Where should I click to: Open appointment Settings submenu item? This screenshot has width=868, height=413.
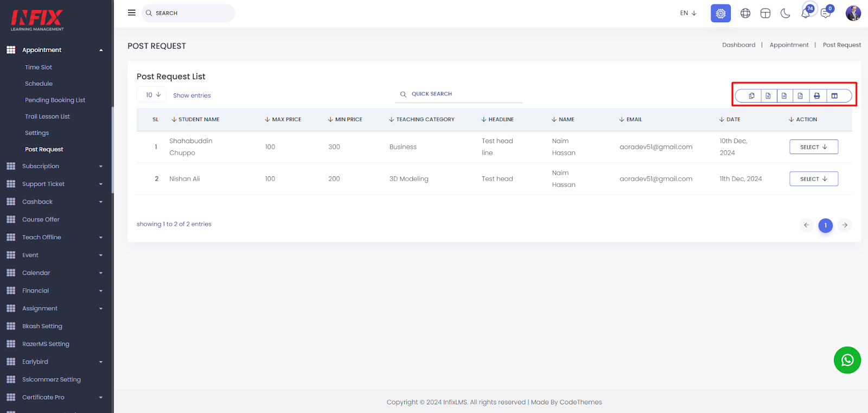(37, 133)
